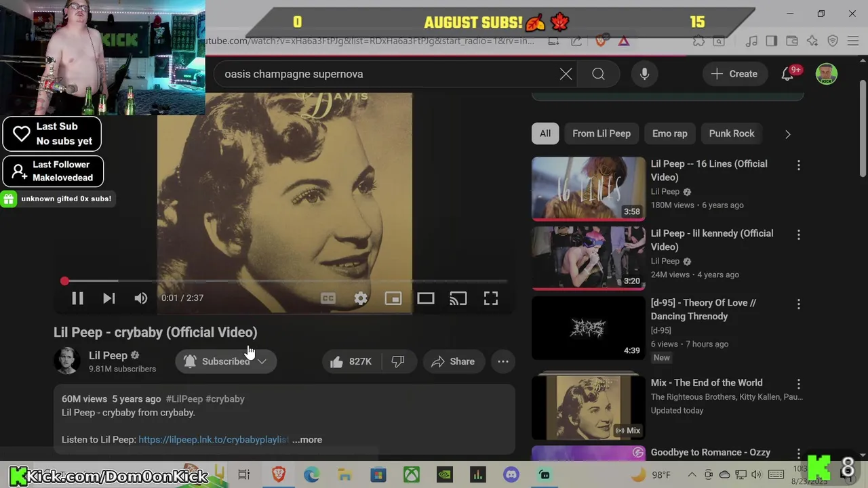The height and width of the screenshot is (488, 868).
Task: Click the red playhead scrubber dot
Action: point(64,281)
